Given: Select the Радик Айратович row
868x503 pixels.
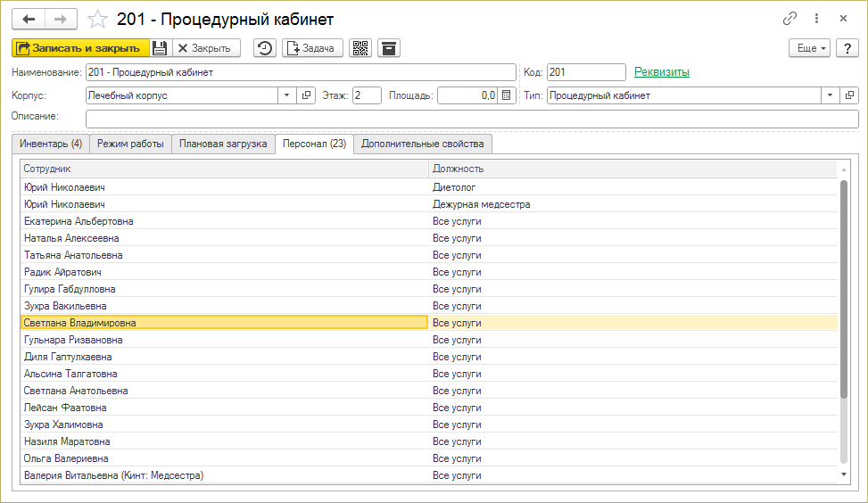Looking at the screenshot, I should pos(223,272).
